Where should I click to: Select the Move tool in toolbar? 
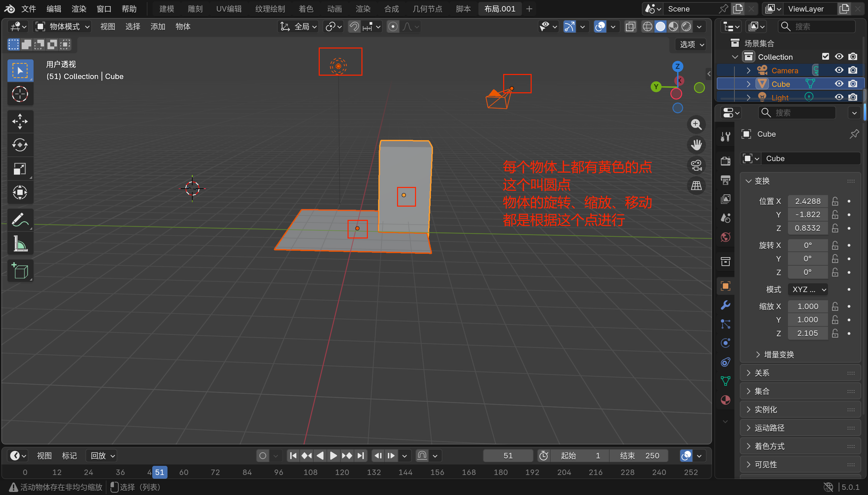click(20, 121)
